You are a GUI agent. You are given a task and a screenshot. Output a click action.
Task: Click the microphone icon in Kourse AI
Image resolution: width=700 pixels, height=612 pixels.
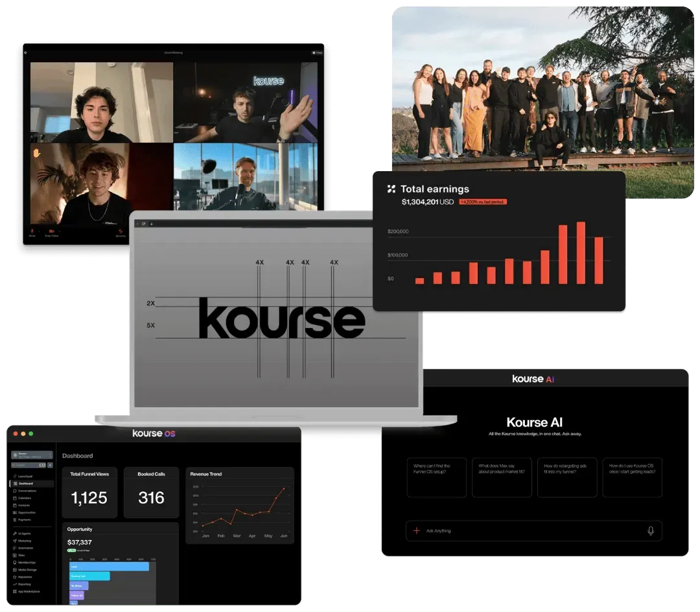pos(651,531)
